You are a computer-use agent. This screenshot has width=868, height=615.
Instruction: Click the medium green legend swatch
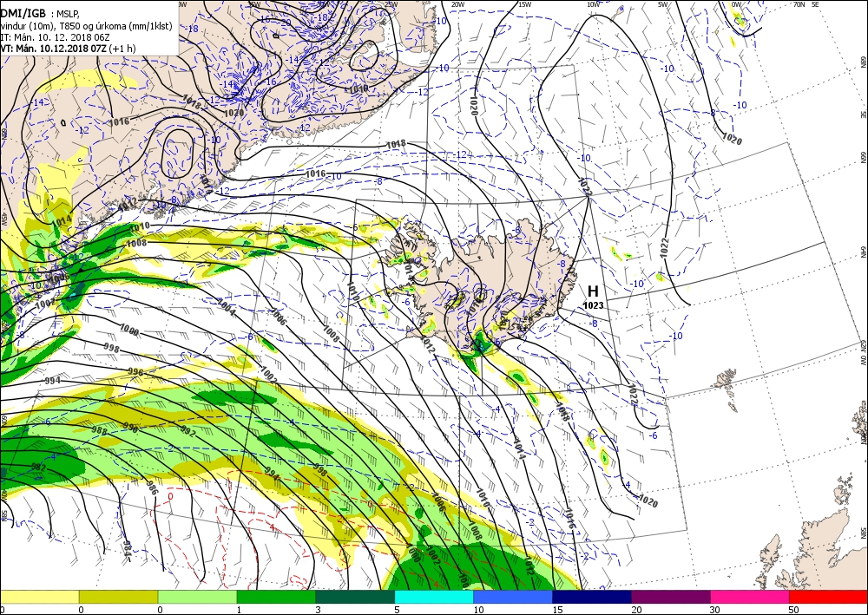(x=276, y=597)
